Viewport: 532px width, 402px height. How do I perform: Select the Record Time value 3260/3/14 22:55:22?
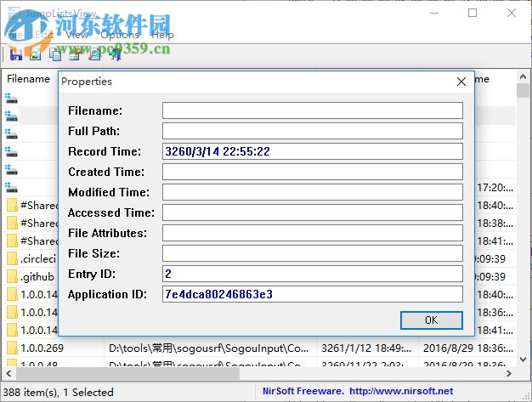[218, 151]
